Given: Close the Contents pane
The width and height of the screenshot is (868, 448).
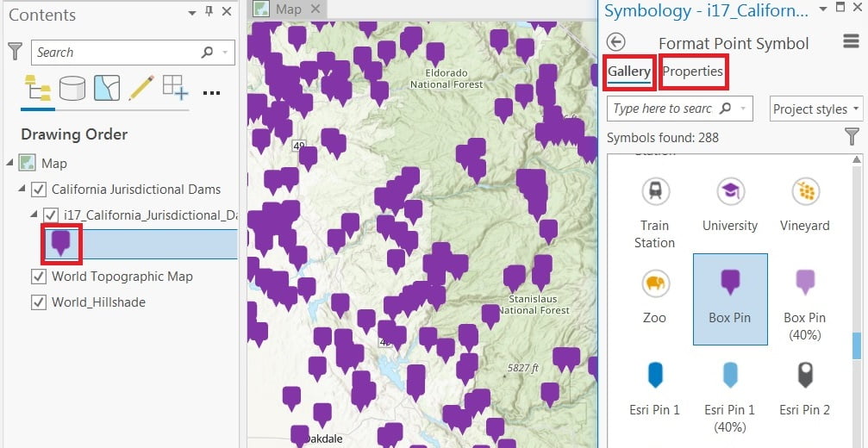Looking at the screenshot, I should [227, 11].
